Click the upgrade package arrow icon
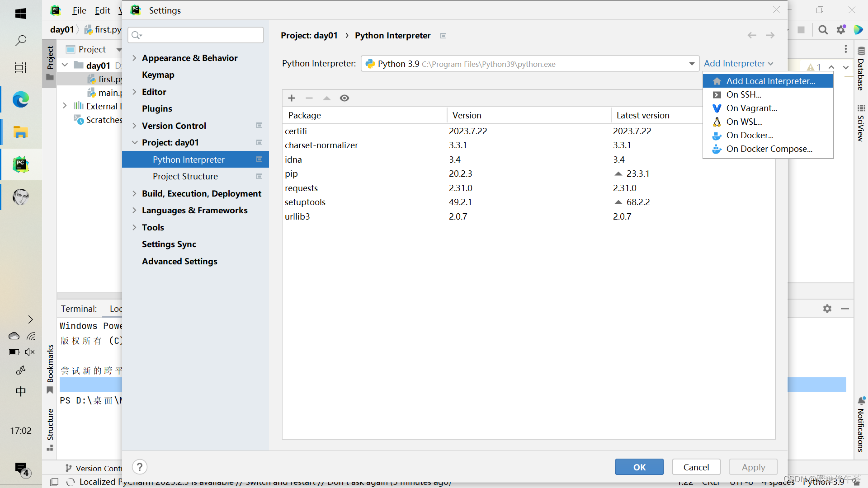Viewport: 868px width, 488px height. point(327,98)
